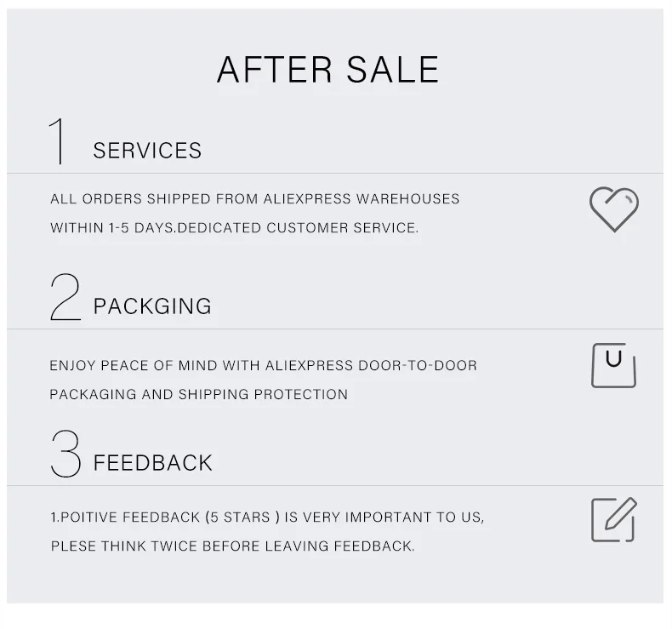Screen dimensions: 672x629
Task: Click the large number 1
Action: coord(59,141)
